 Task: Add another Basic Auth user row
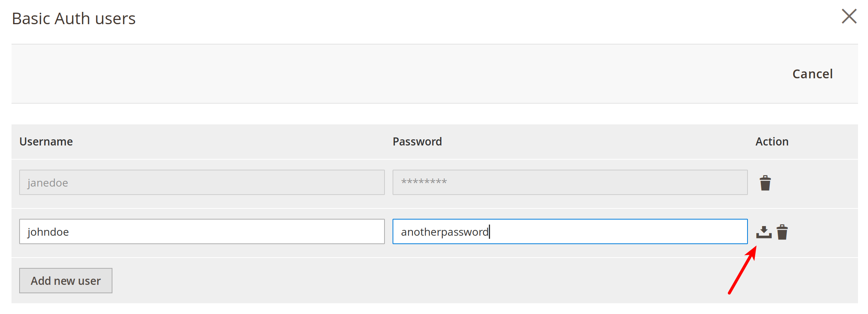[66, 281]
